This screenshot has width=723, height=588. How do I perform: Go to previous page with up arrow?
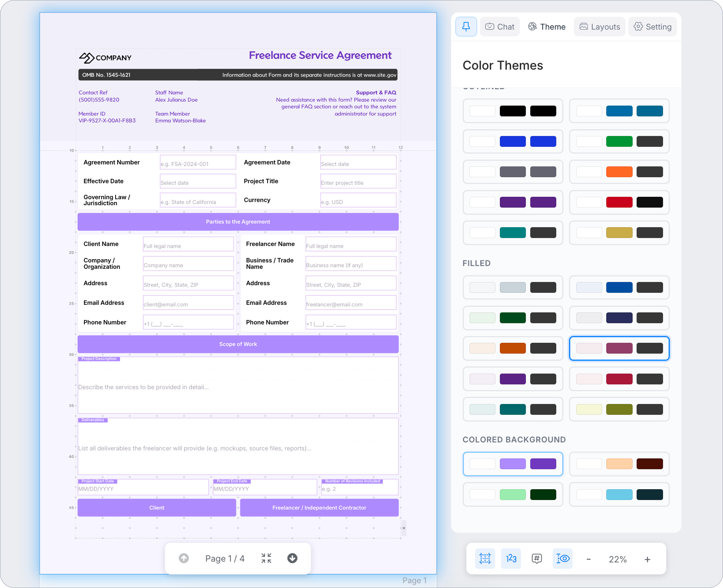pyautogui.click(x=184, y=558)
